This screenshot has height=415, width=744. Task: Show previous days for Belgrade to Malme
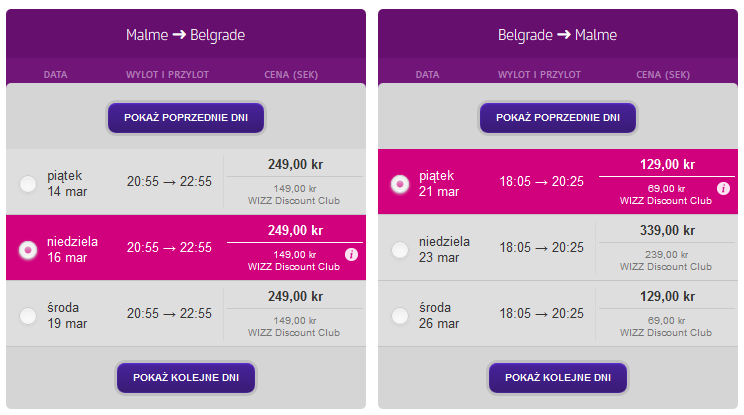[558, 118]
